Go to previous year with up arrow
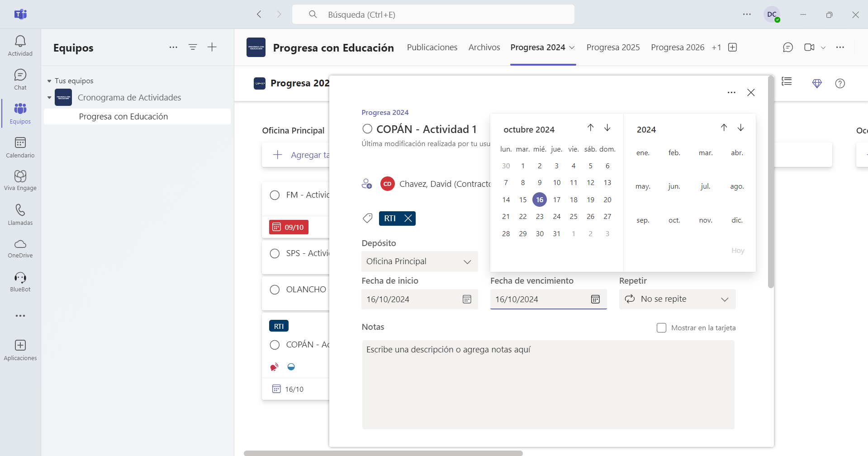Image resolution: width=868 pixels, height=456 pixels. tap(724, 128)
